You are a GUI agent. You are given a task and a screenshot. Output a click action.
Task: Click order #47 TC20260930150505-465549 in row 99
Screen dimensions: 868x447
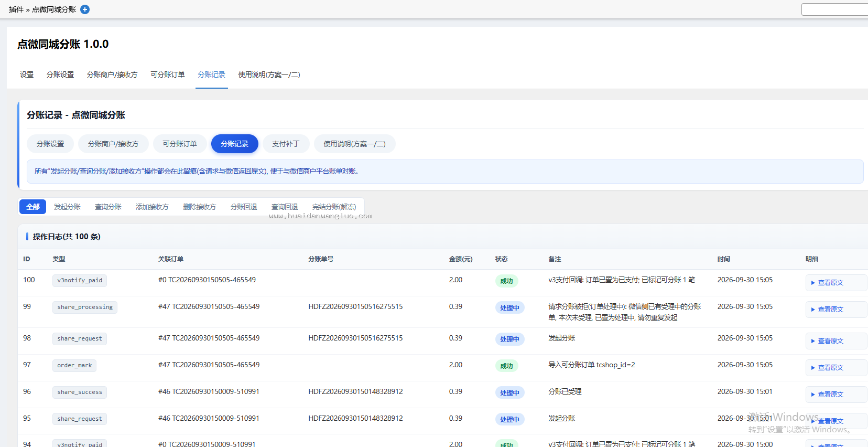[x=209, y=307]
